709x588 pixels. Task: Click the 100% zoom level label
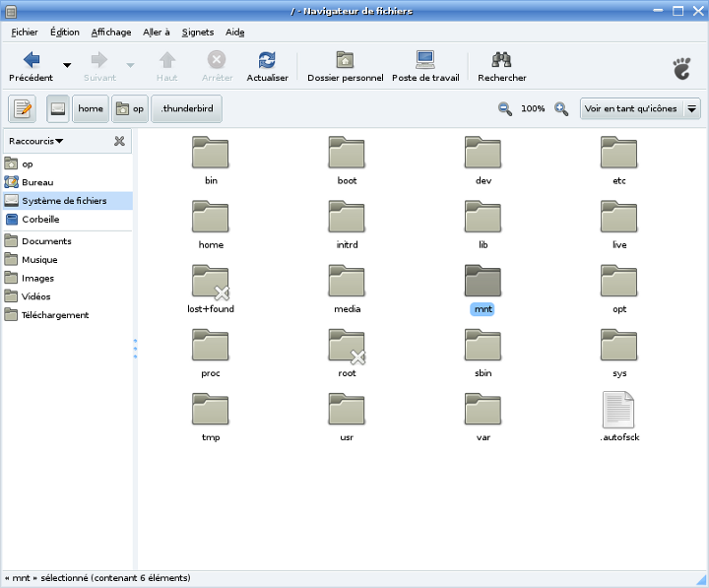pyautogui.click(x=533, y=109)
